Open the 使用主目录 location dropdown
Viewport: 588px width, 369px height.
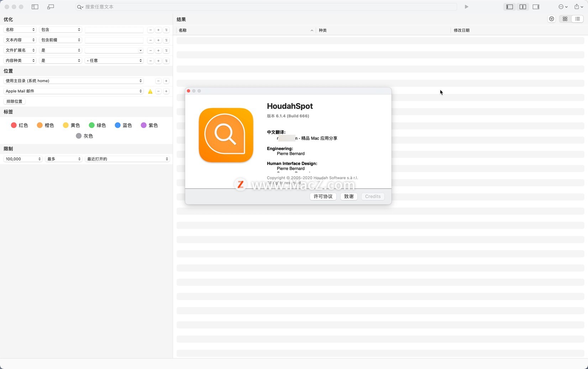(74, 81)
